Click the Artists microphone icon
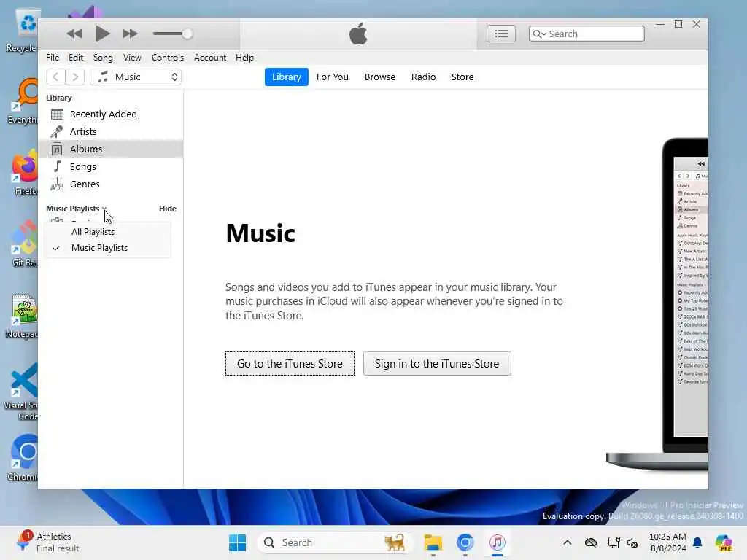The height and width of the screenshot is (560, 747). 57,131
